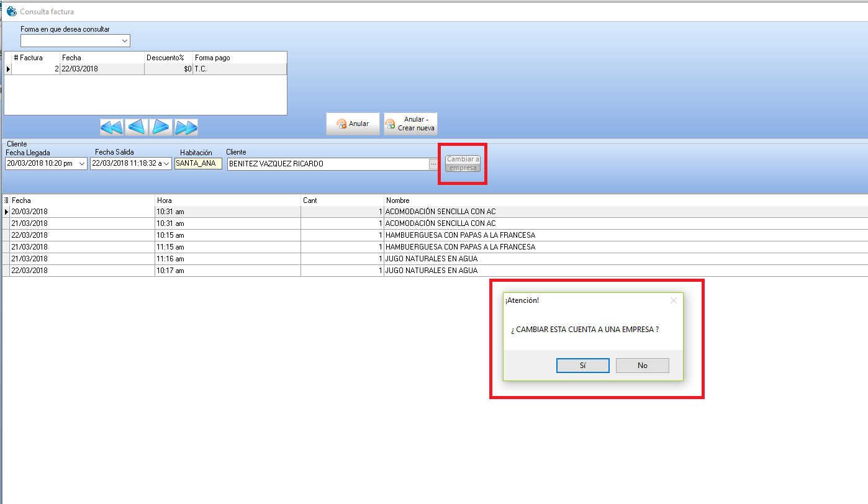Click the Nombre column header

pos(397,200)
